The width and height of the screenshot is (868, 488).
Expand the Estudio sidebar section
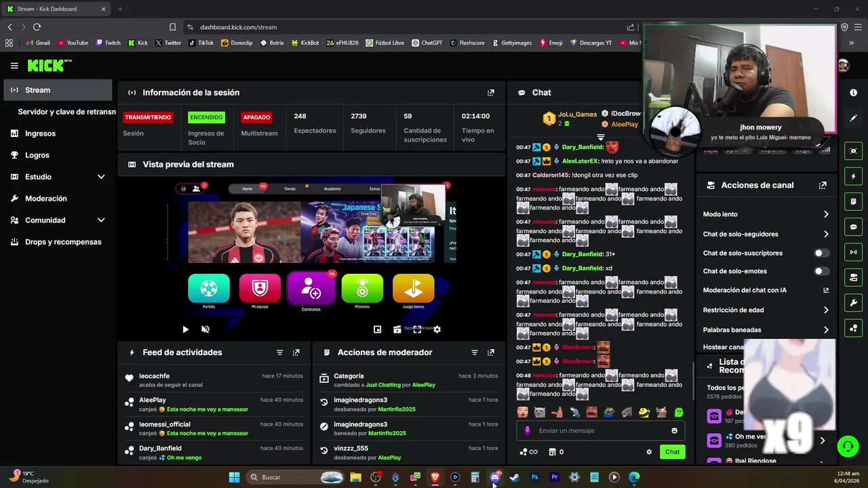[101, 177]
